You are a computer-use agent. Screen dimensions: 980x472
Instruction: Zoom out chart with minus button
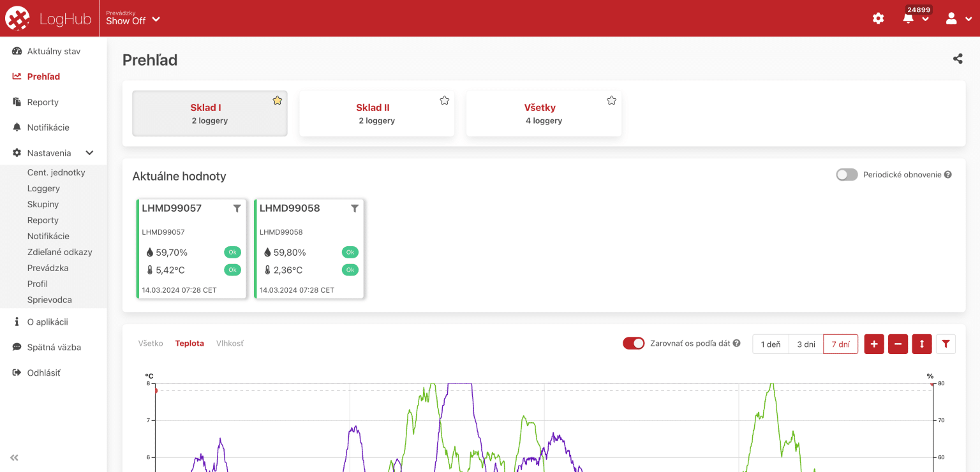(898, 344)
